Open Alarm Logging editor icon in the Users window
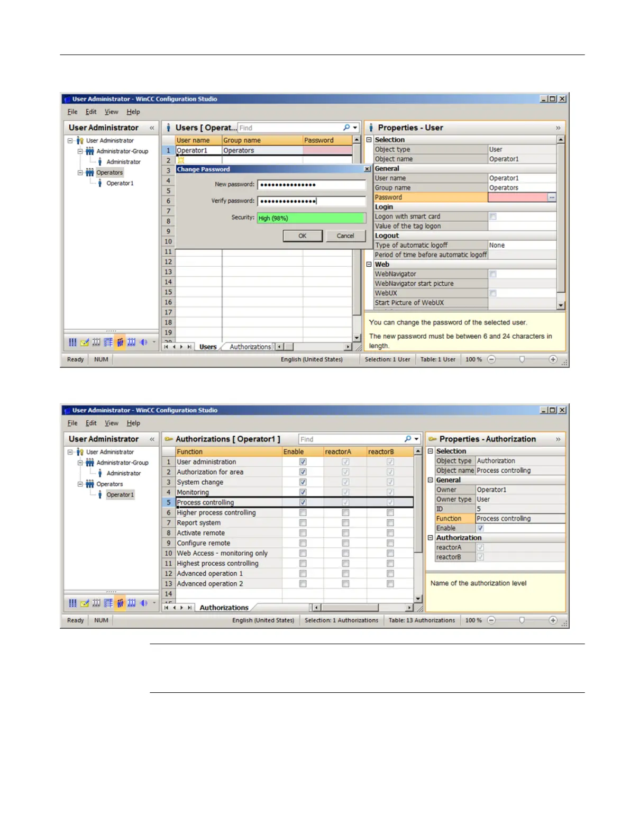The image size is (630, 840). point(85,342)
